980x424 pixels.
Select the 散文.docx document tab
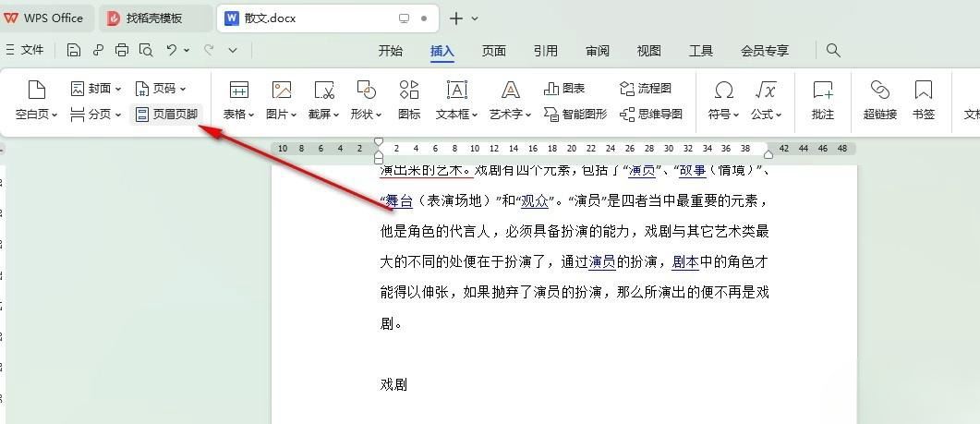pyautogui.click(x=328, y=18)
